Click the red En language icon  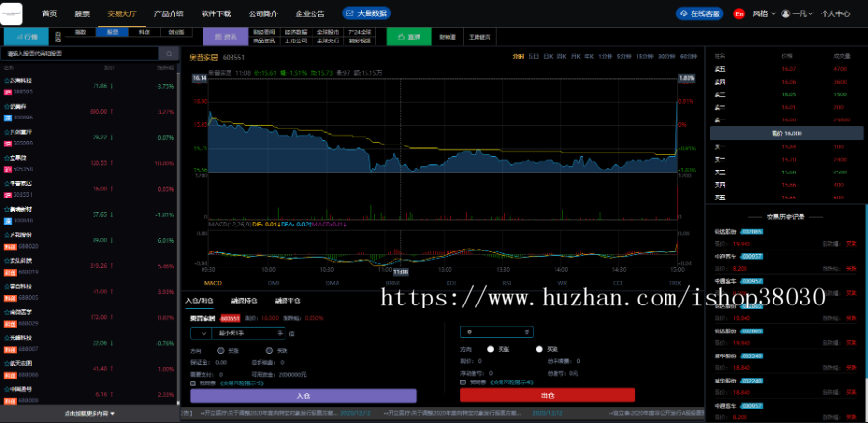(x=739, y=13)
